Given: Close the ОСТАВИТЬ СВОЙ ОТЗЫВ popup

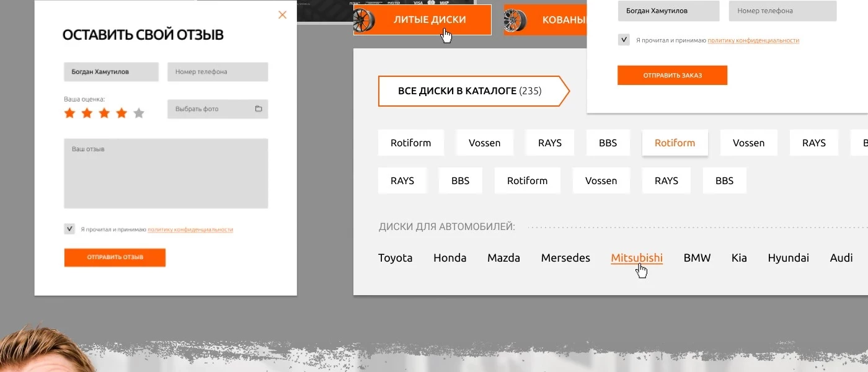Looking at the screenshot, I should [x=282, y=14].
